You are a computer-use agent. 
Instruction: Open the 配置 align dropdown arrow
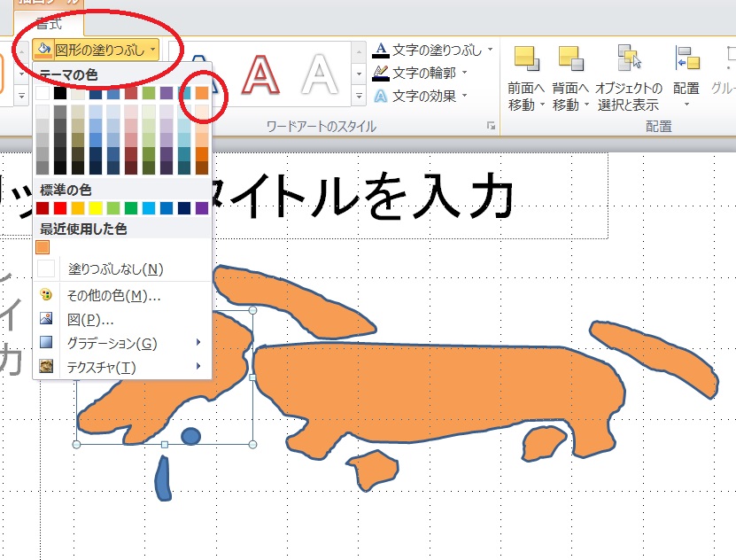click(686, 105)
